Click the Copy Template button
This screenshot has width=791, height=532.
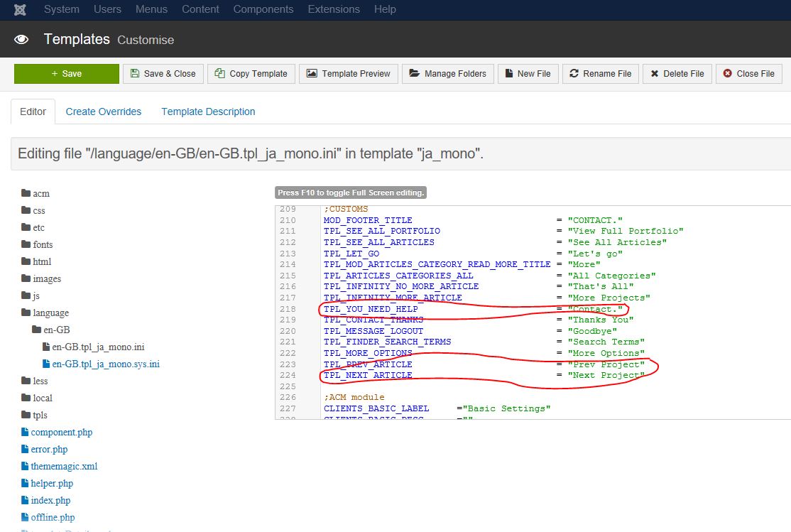pyautogui.click(x=251, y=74)
